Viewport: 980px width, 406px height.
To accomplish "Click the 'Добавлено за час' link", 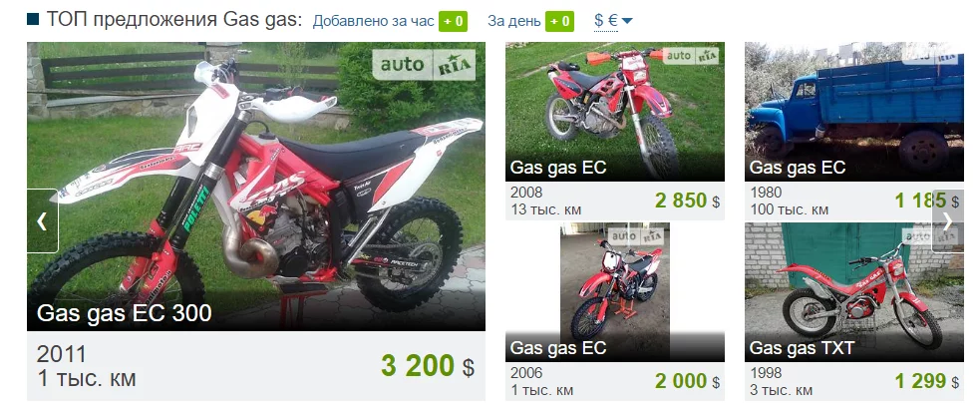I will (373, 21).
